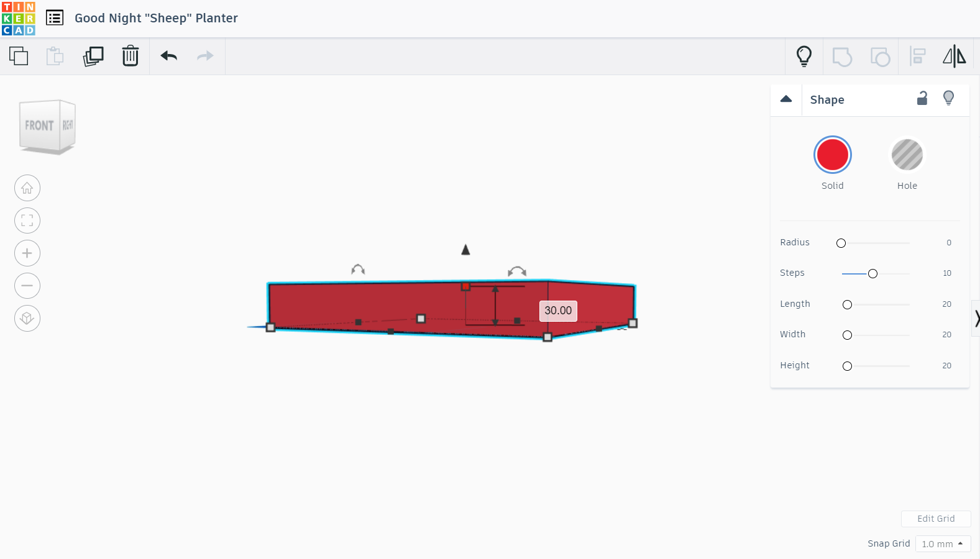The width and height of the screenshot is (980, 559).
Task: Click the right rotation arrow handle
Action: tap(517, 271)
